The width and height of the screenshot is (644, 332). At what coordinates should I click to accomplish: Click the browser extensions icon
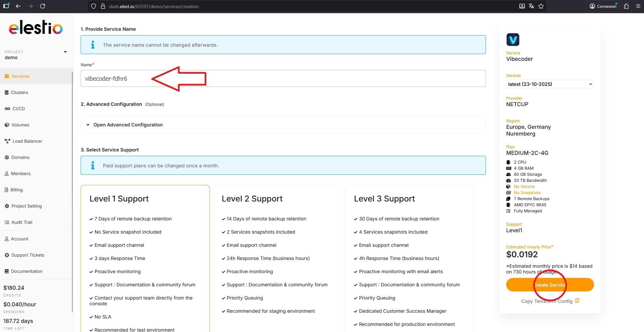(626, 6)
